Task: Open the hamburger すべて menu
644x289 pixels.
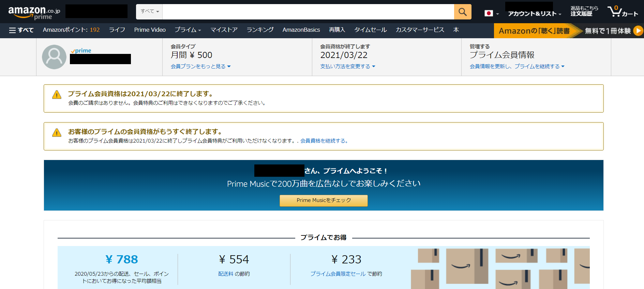Action: (21, 30)
